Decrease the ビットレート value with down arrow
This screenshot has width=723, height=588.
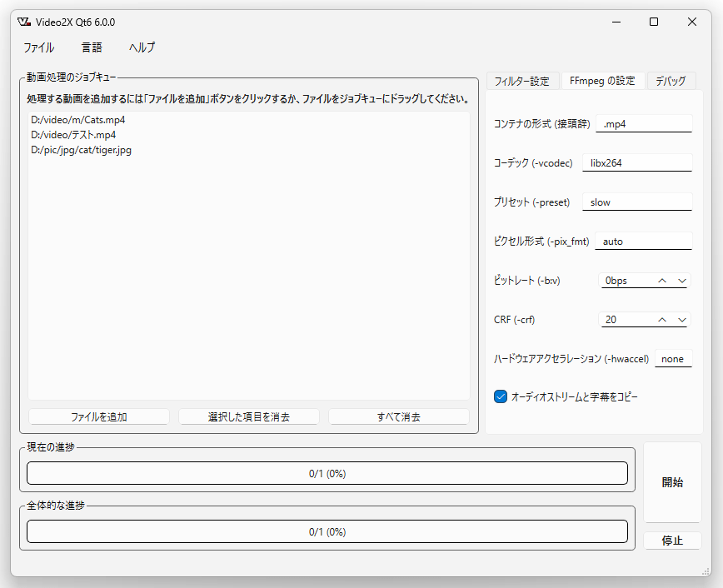click(x=682, y=281)
